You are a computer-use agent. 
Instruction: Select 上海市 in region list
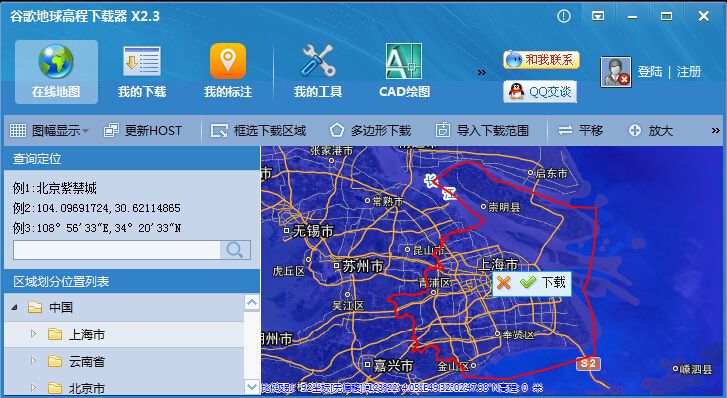tap(87, 334)
